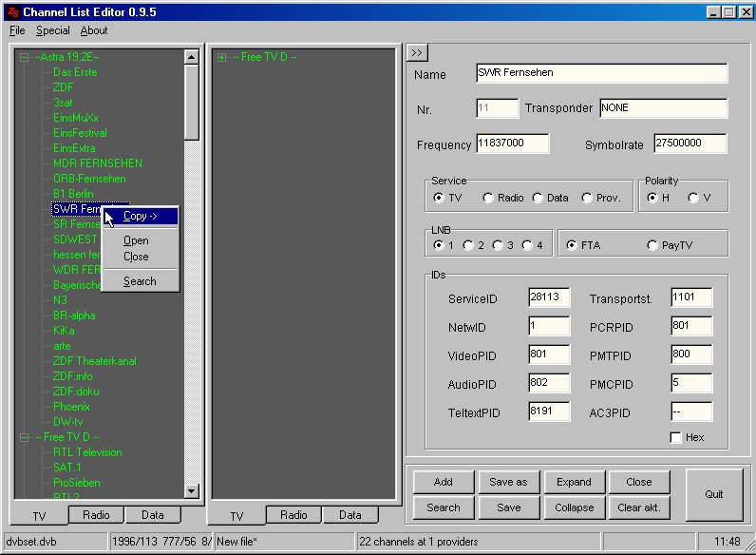Choose Search from the context menu
This screenshot has width=756, height=555.
pos(140,281)
